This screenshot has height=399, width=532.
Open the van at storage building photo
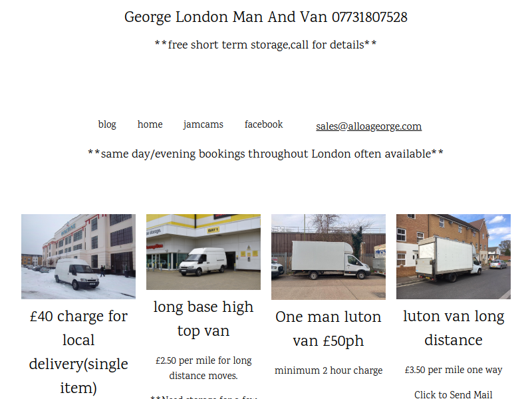point(203,252)
